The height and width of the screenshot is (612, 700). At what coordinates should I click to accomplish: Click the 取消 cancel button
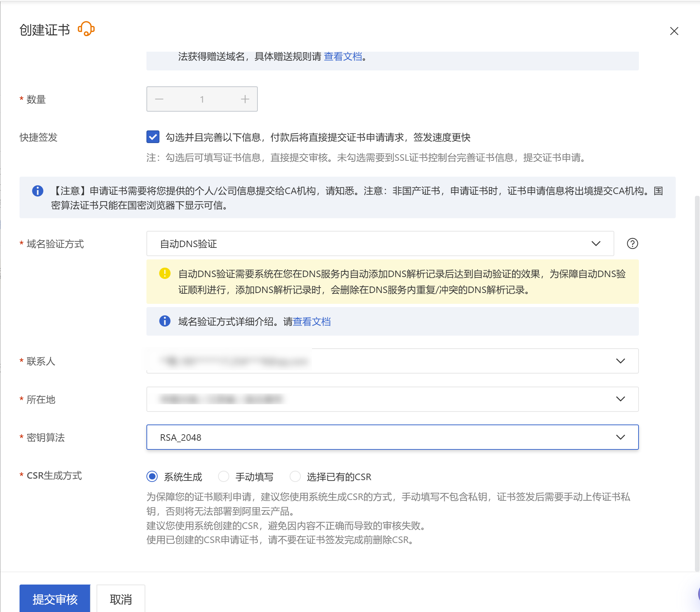pyautogui.click(x=121, y=599)
